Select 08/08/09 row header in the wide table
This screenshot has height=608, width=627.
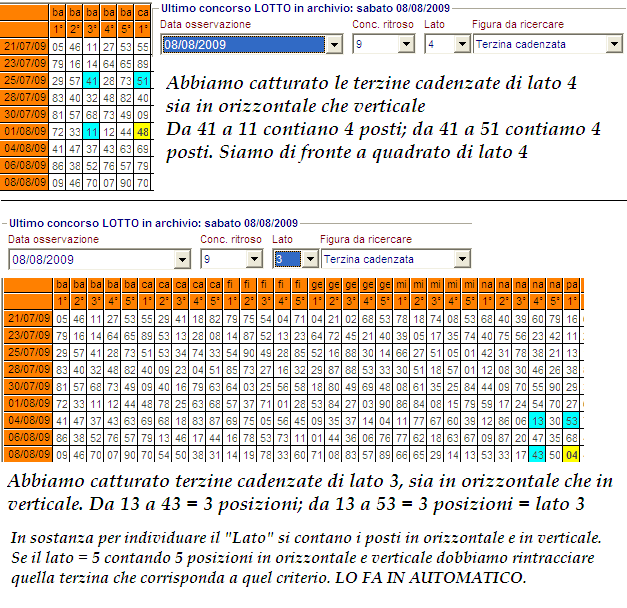click(28, 454)
